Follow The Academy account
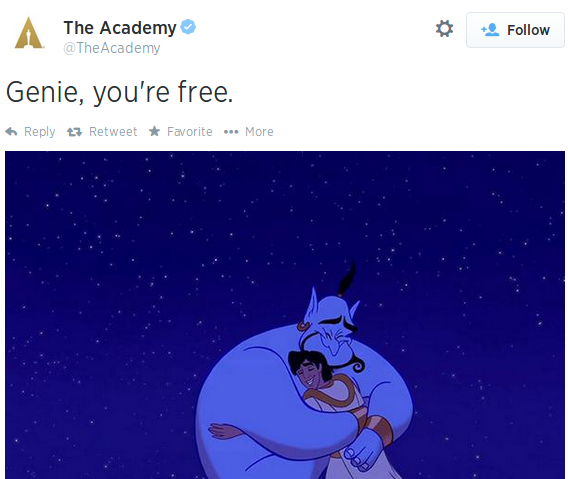568x479 pixels. coord(515,30)
